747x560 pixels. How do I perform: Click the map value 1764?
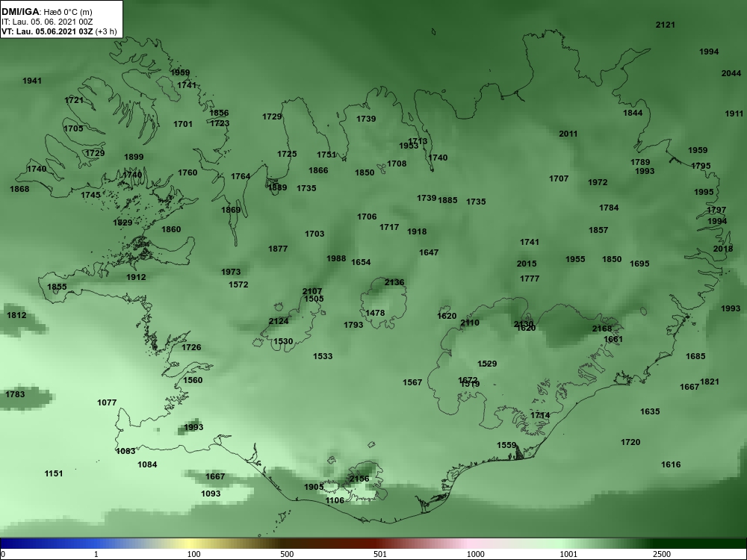click(241, 177)
